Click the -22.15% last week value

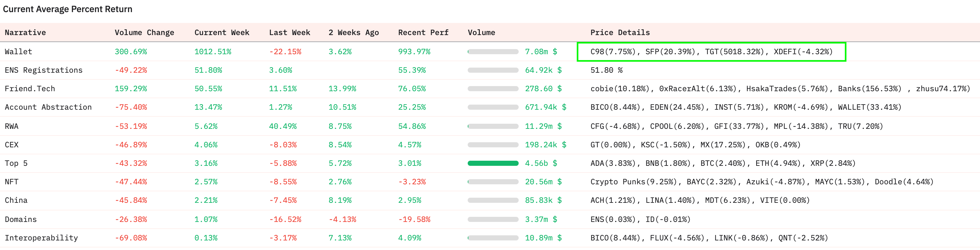click(x=285, y=52)
